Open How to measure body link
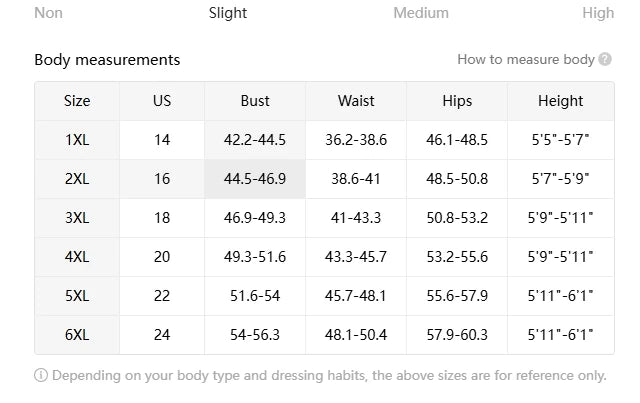Viewport: 640px width, 403px height. (x=526, y=60)
